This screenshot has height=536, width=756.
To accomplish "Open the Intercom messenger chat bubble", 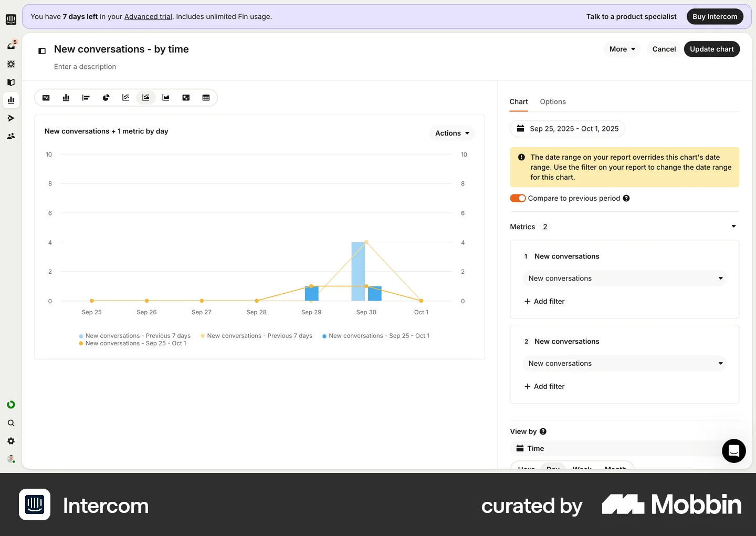I will (734, 451).
